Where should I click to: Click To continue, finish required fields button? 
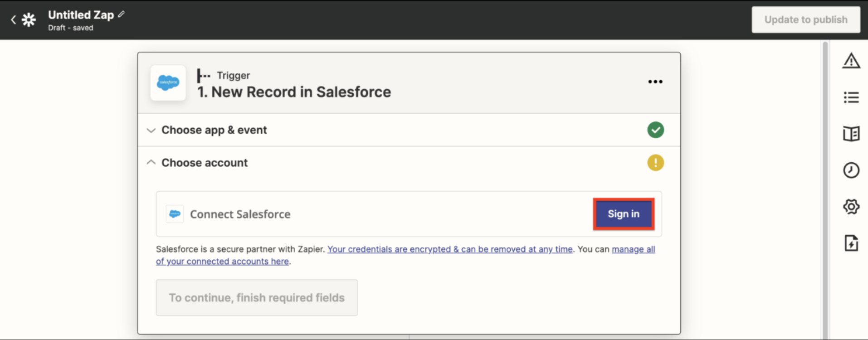(x=257, y=298)
